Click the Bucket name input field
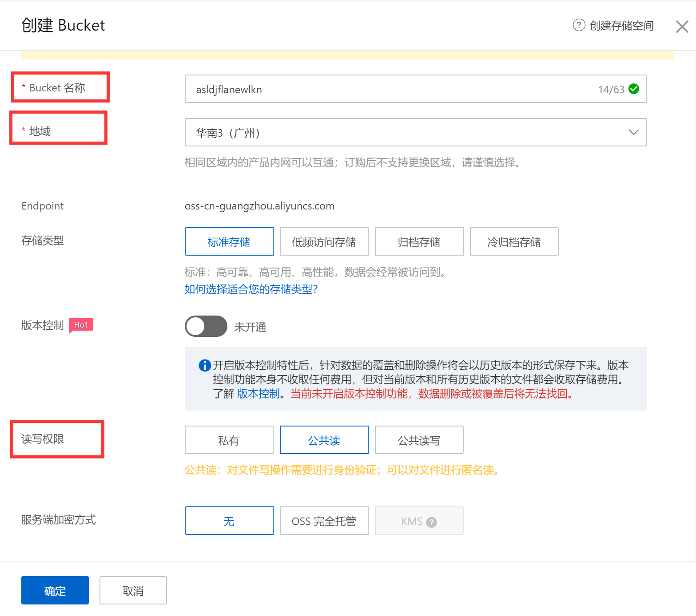 coord(391,89)
